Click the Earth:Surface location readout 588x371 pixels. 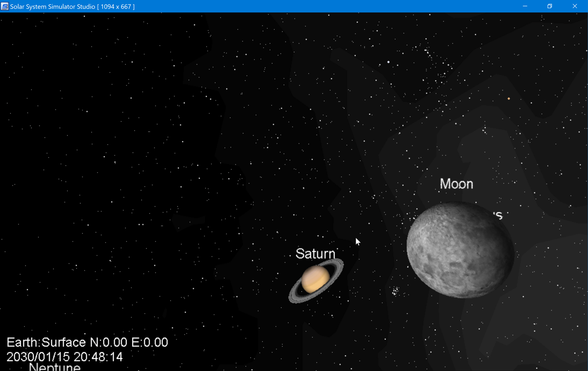click(x=46, y=342)
